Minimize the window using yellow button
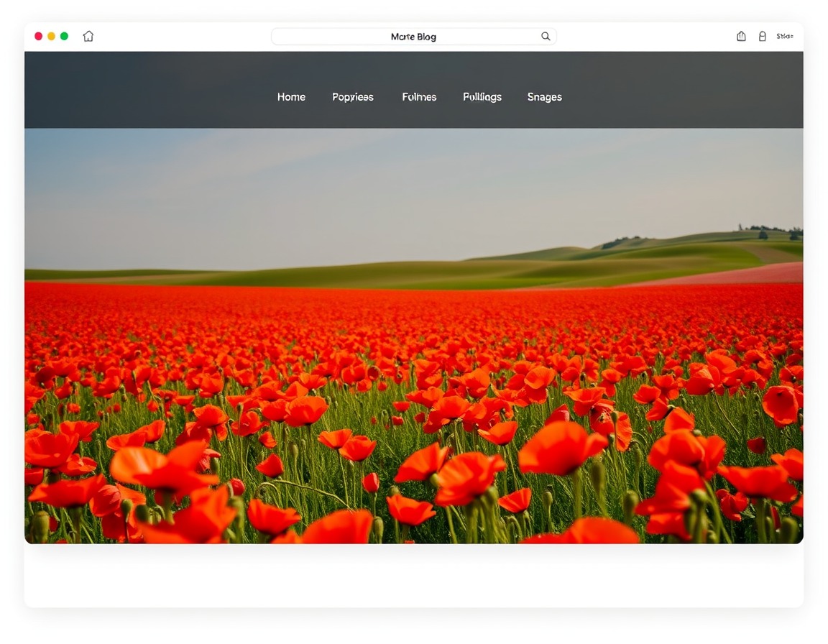The image size is (828, 644). coord(51,36)
